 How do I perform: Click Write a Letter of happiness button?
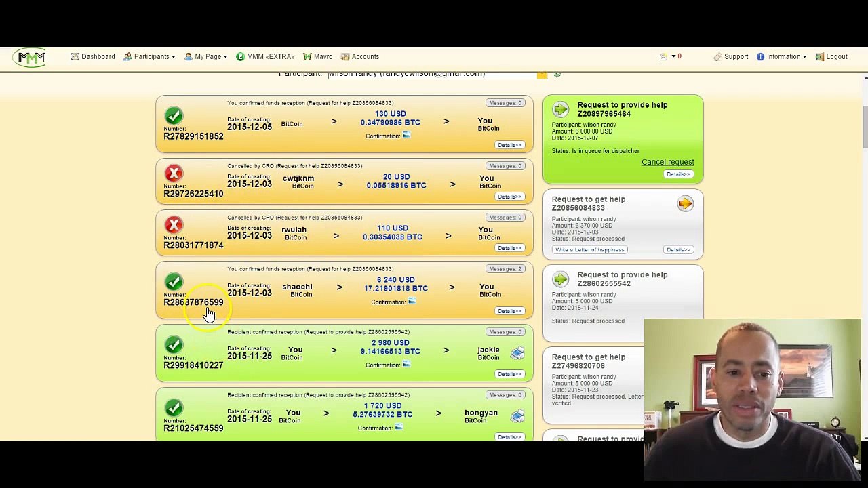coord(589,250)
